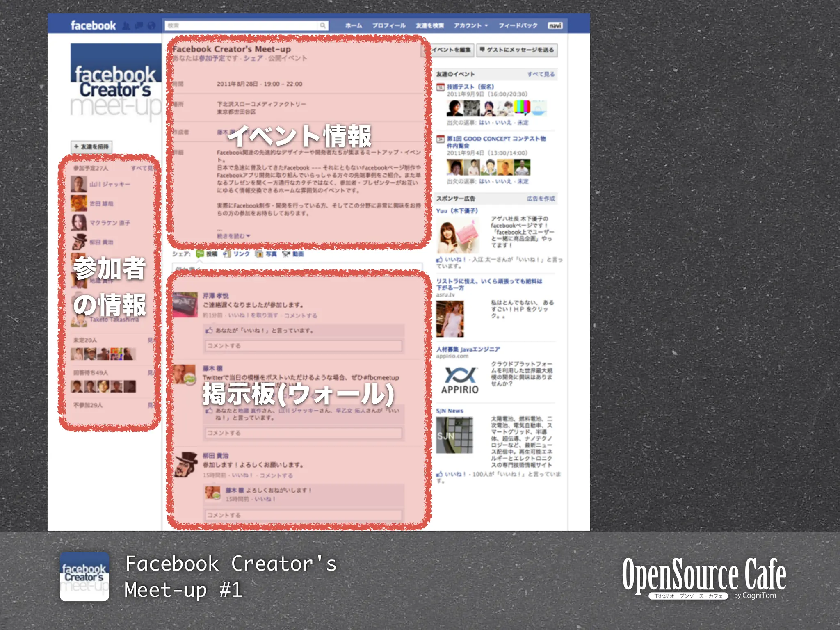Click 広告を作成 link in sponsor section

[541, 199]
